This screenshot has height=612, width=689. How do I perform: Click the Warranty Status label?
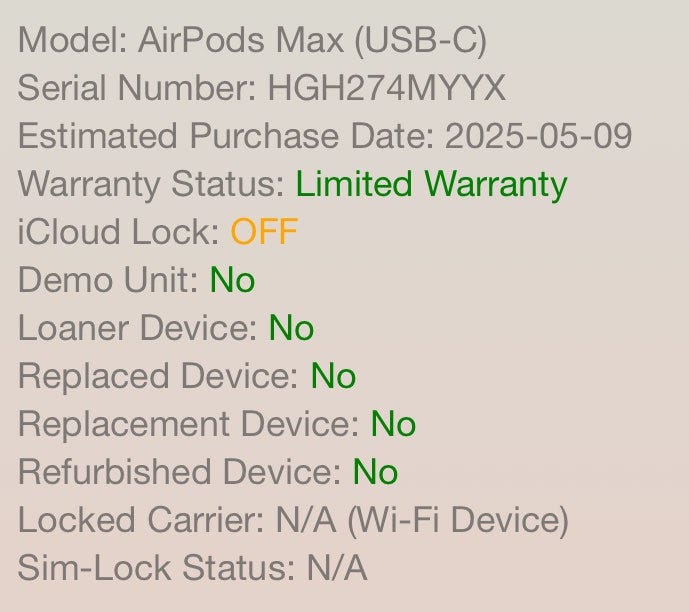tap(152, 185)
